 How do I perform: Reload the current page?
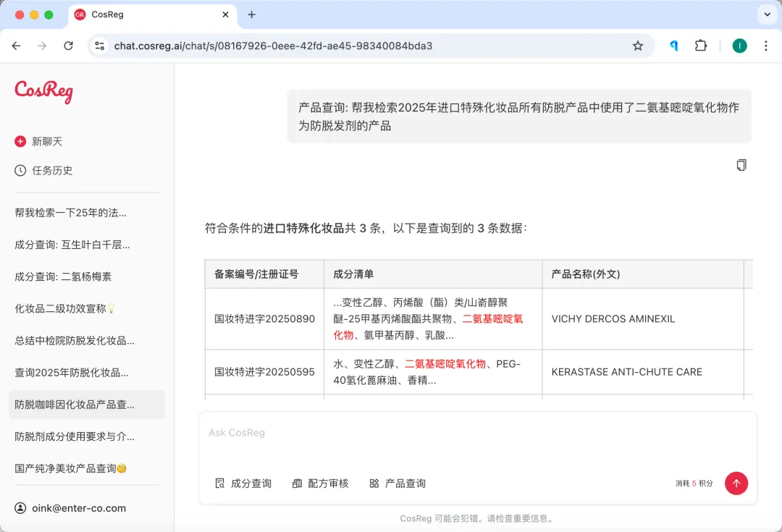68,46
